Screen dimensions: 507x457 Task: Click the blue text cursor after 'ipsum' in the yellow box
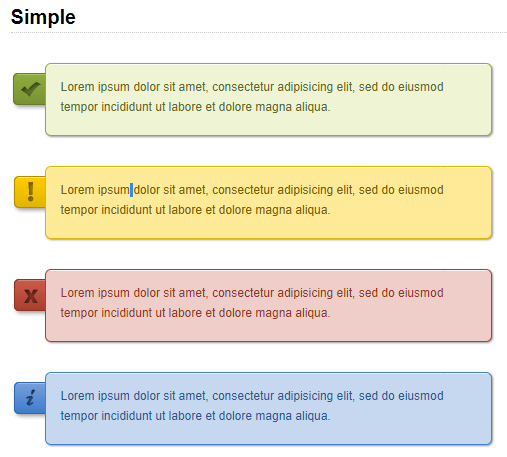click(131, 190)
